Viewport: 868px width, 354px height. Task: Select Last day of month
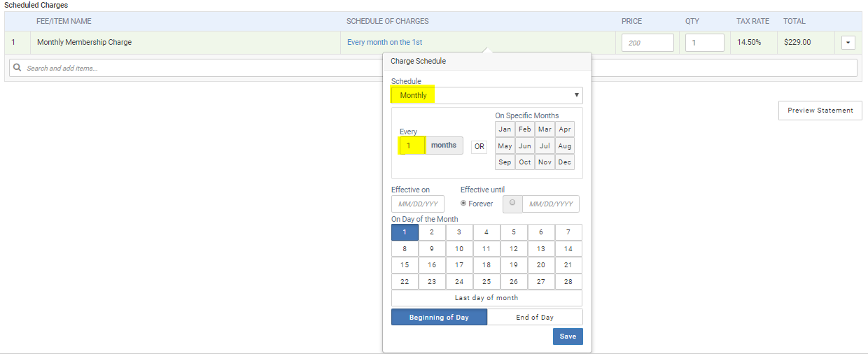(x=486, y=298)
